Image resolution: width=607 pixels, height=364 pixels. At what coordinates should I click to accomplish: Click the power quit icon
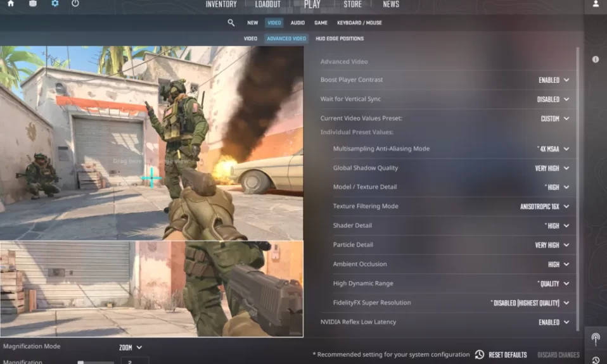pos(75,3)
